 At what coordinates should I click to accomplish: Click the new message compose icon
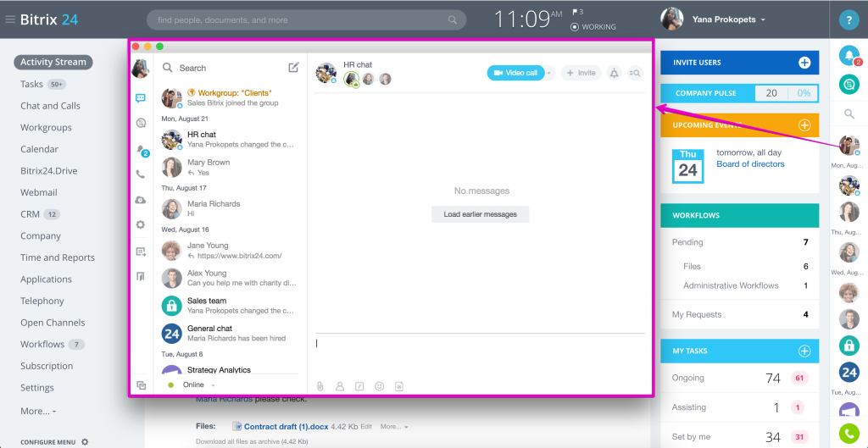[293, 68]
